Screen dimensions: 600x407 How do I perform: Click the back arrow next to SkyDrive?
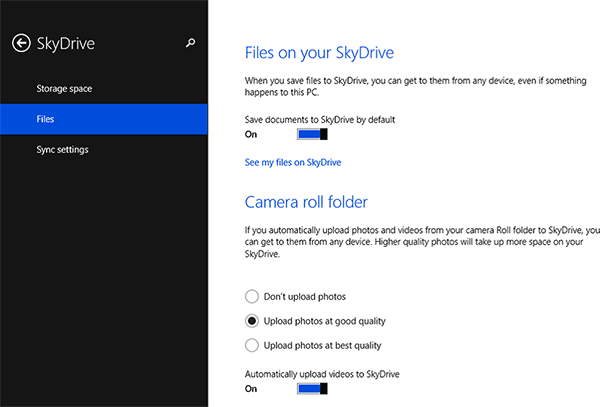point(19,43)
